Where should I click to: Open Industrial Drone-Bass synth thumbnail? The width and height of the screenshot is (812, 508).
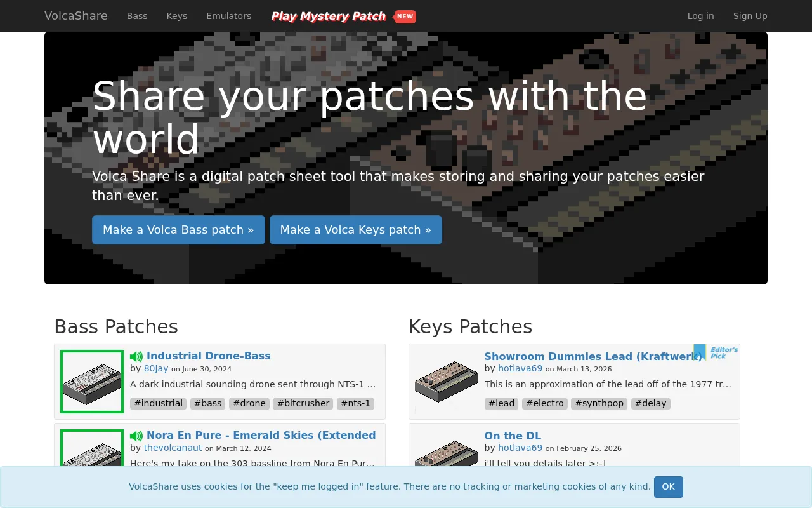pos(92,382)
